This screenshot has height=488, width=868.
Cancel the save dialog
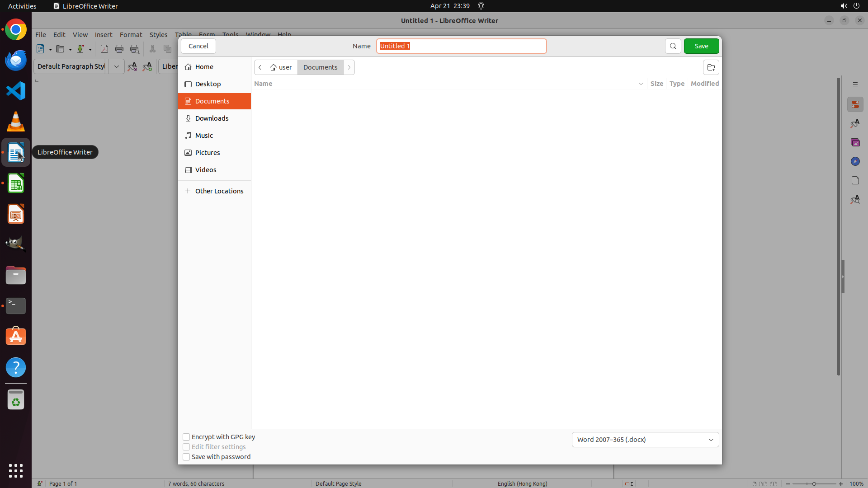(x=198, y=46)
